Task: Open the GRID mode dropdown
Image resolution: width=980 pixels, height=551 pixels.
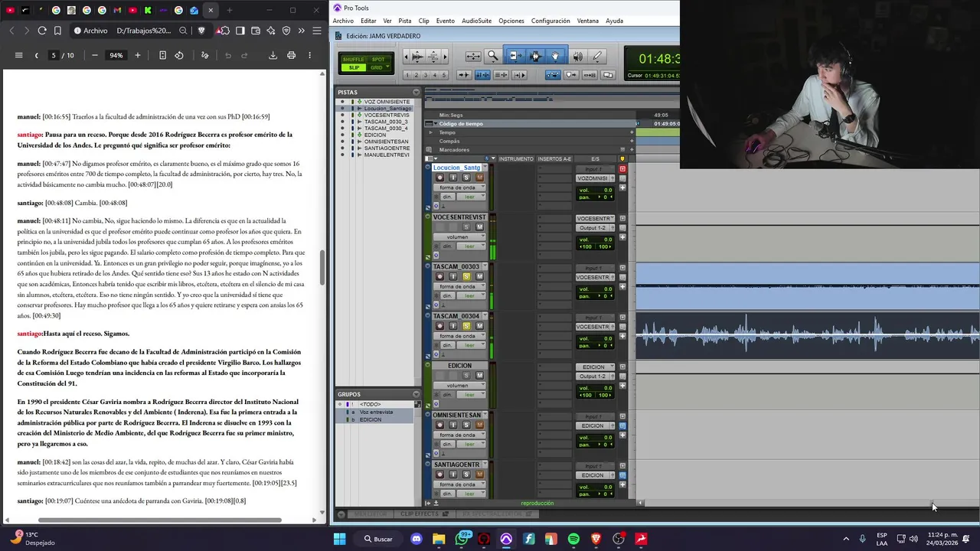Action: [x=378, y=67]
